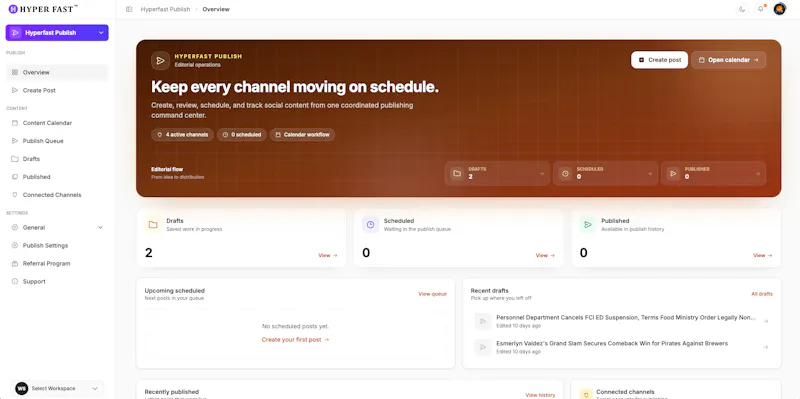Screen dimensions: 800x399
Task: Click the Calendar workflow chip
Action: click(302, 135)
